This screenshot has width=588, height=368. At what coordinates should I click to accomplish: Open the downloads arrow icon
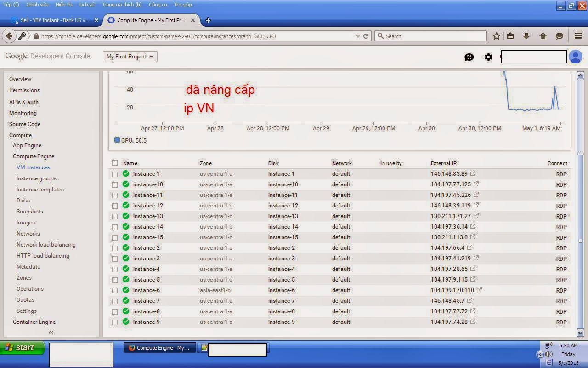(x=526, y=36)
